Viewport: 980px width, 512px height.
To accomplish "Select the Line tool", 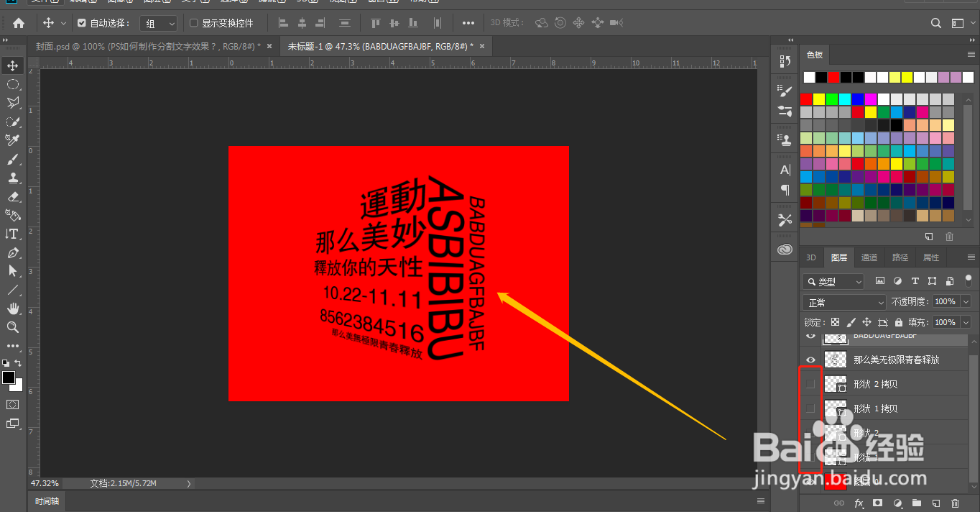I will point(12,290).
